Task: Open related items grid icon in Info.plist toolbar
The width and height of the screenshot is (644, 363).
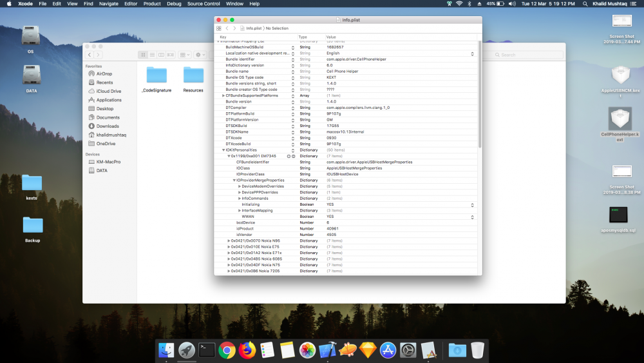Action: tap(219, 28)
